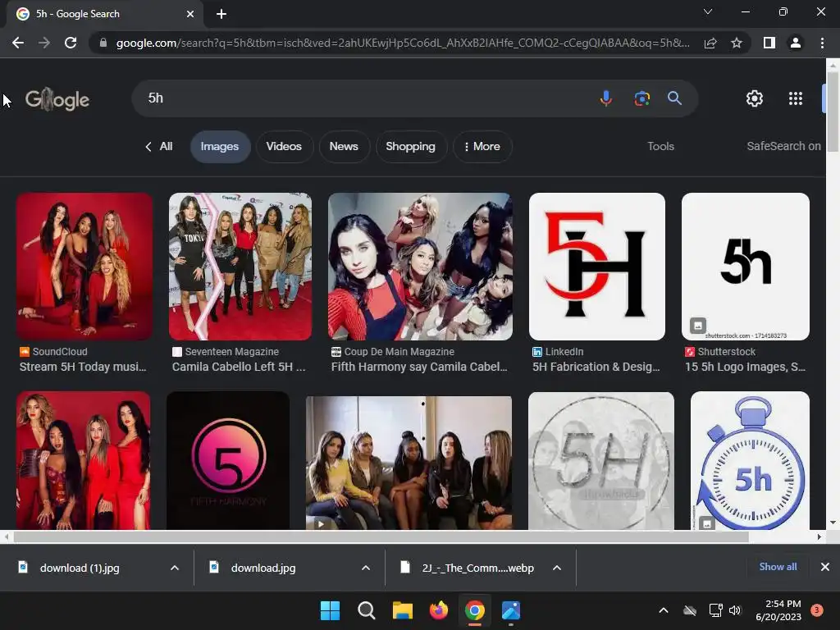Image resolution: width=840 pixels, height=630 pixels.
Task: Click the Google logo
Action: tap(57, 99)
